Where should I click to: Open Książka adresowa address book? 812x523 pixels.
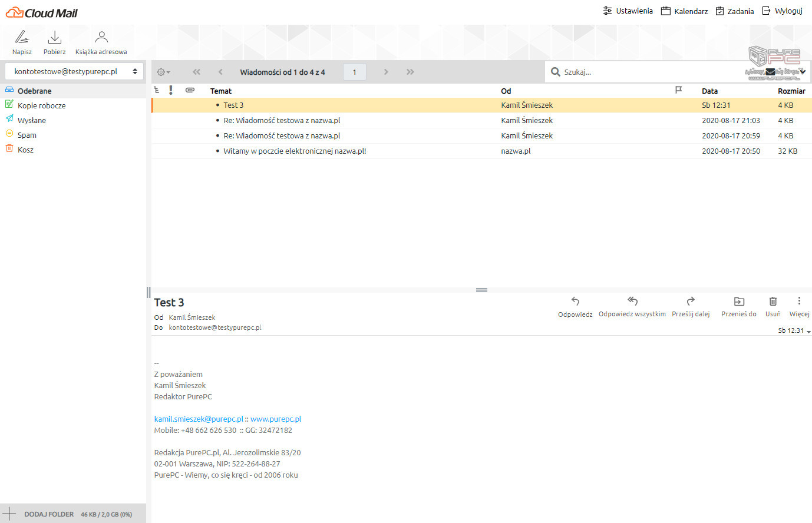[101, 38]
